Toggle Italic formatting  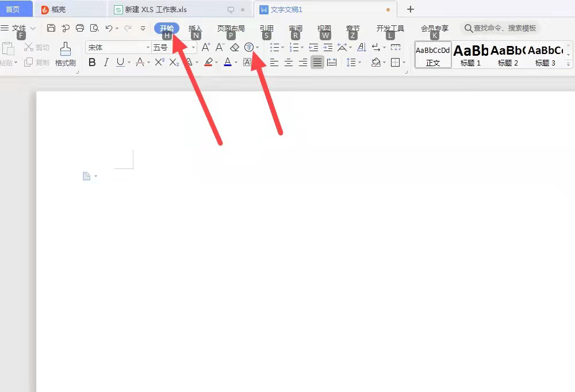pyautogui.click(x=106, y=63)
